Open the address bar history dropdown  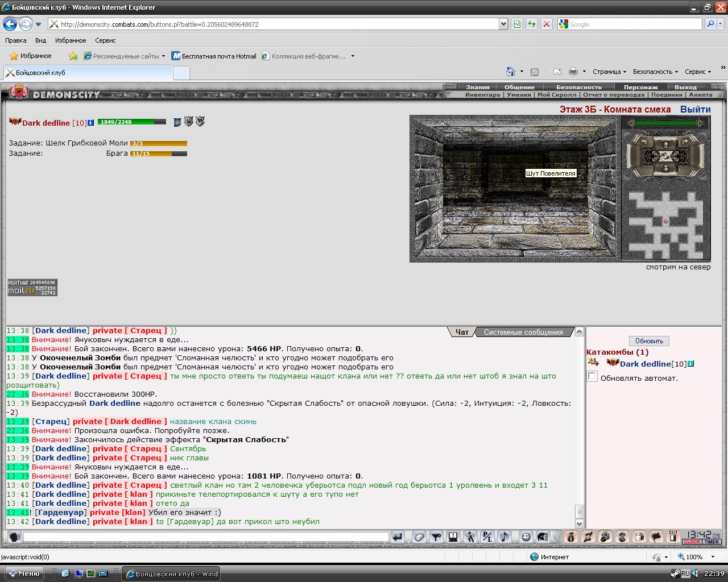pos(503,24)
